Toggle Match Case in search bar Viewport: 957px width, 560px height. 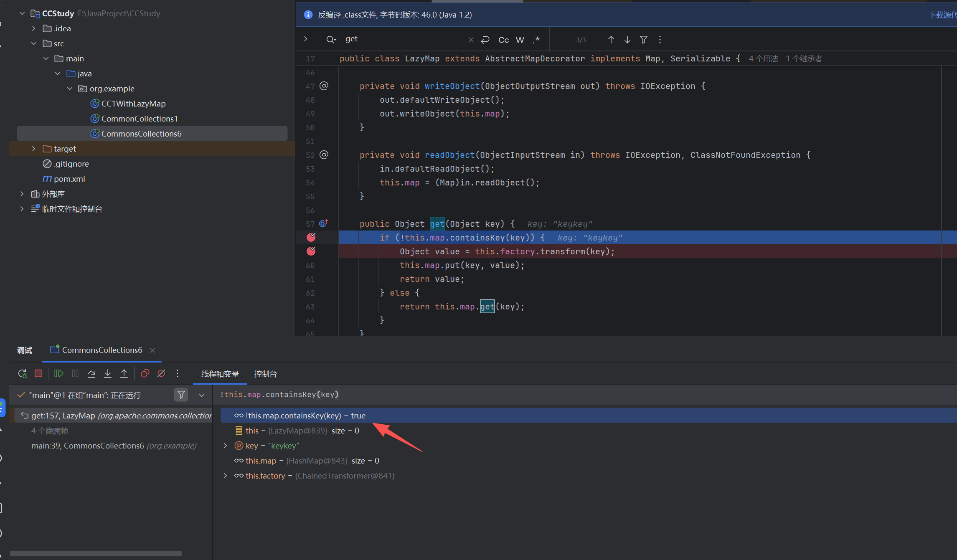coord(503,40)
